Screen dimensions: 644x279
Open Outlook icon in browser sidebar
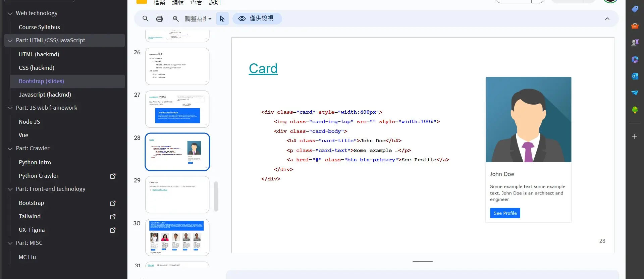[635, 76]
